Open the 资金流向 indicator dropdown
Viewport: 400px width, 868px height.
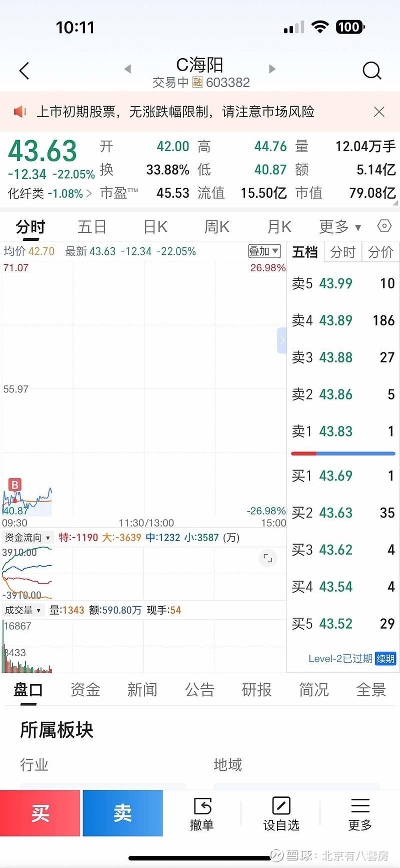27,538
